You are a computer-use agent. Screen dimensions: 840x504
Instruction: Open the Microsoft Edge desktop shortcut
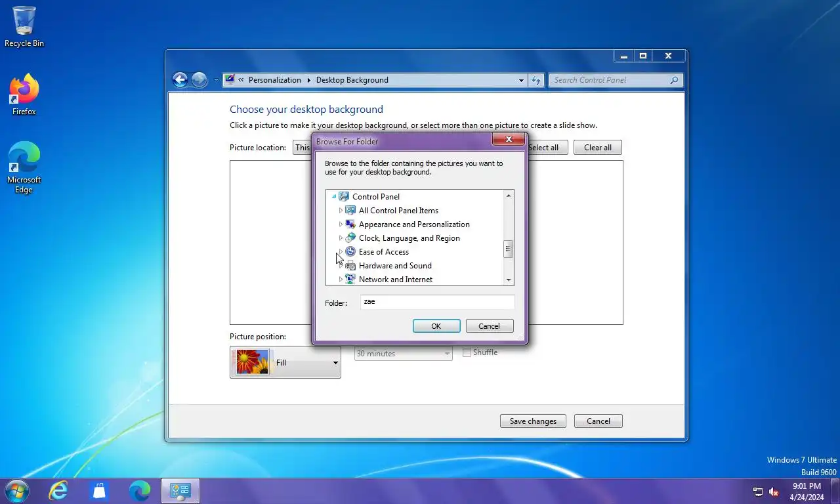point(24,167)
